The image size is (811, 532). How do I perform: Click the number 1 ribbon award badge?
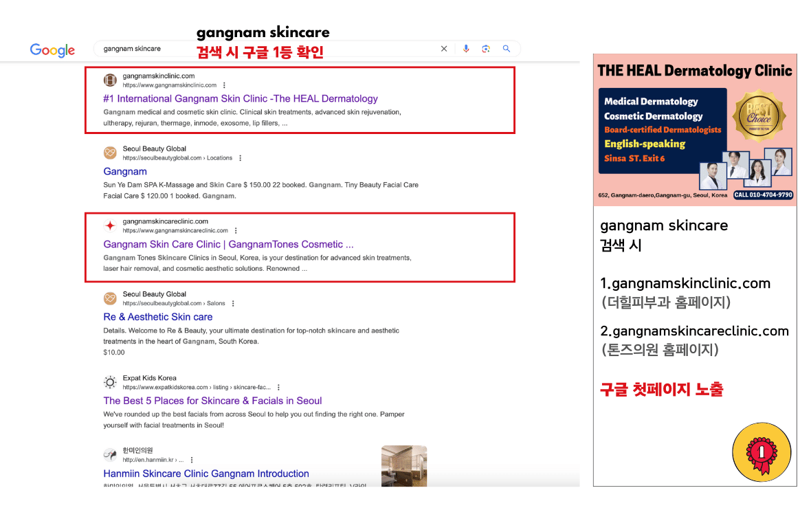point(762,452)
